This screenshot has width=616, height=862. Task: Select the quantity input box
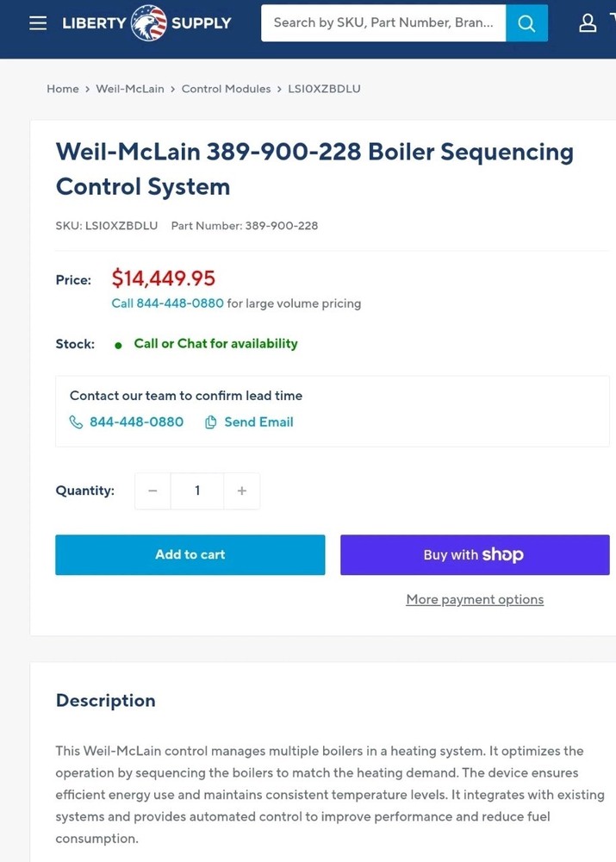coord(197,490)
